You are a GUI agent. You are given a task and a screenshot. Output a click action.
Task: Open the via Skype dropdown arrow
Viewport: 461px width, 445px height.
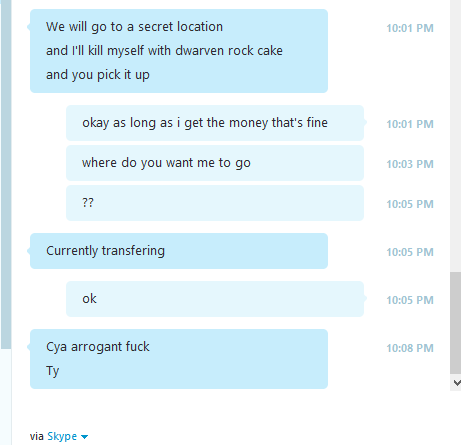(x=84, y=437)
